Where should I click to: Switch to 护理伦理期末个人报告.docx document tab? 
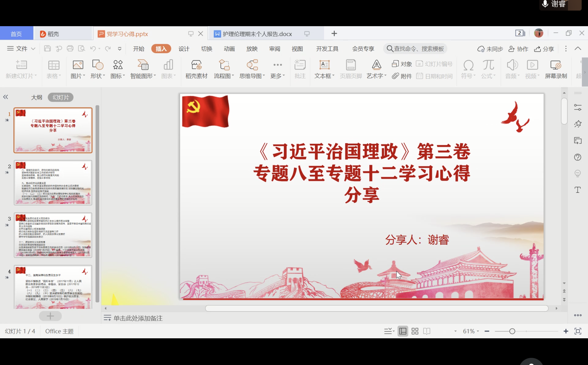point(257,34)
